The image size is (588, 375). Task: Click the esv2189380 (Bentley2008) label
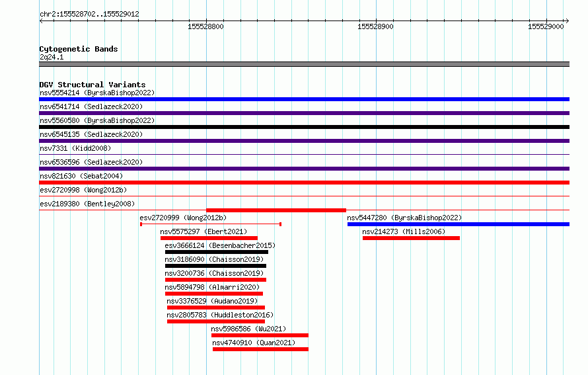[87, 204]
